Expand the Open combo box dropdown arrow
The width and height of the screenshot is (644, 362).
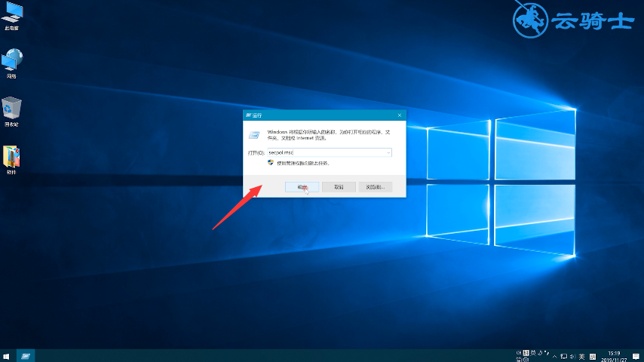click(388, 152)
